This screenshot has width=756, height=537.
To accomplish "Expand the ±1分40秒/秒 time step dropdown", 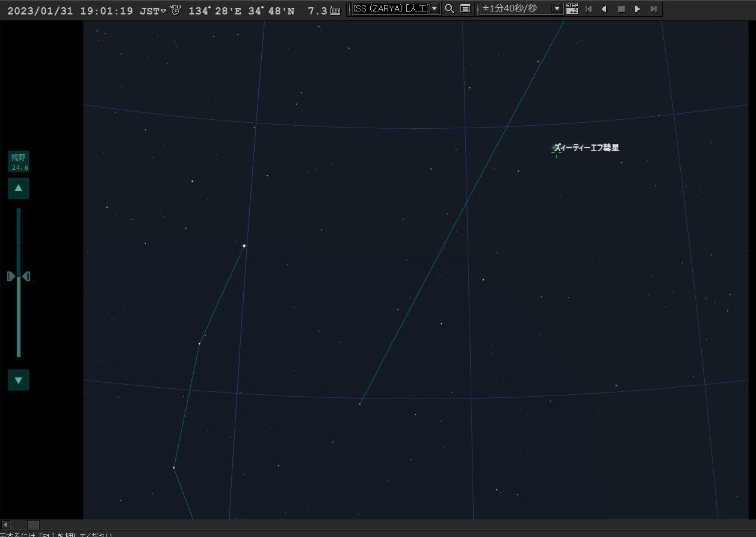I will click(557, 9).
